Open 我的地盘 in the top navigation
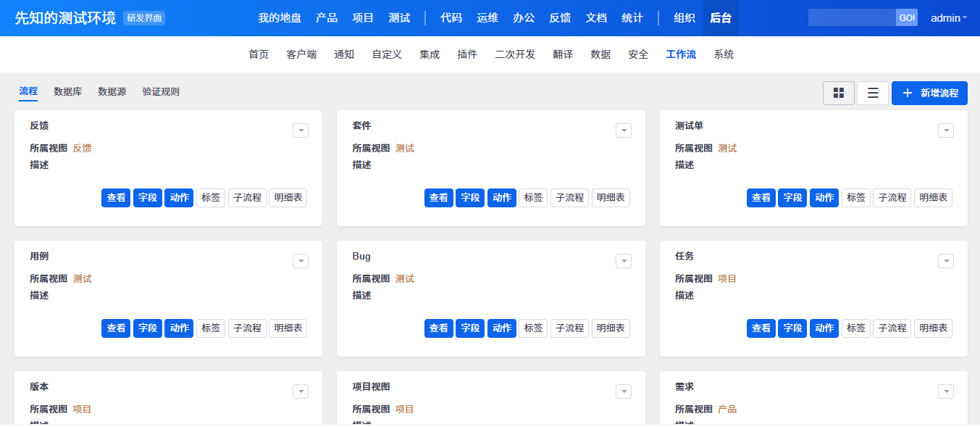This screenshot has height=427, width=980. [x=280, y=17]
